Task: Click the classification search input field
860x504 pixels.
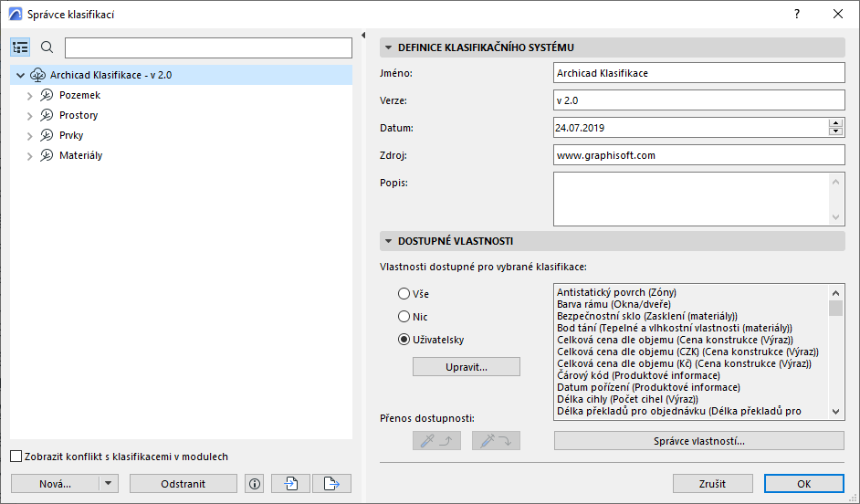Action: [x=208, y=47]
